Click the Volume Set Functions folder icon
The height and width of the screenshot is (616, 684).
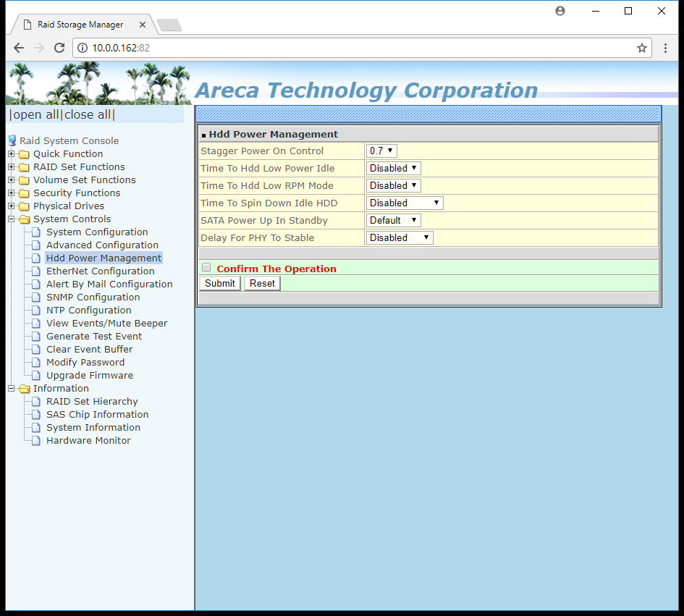[25, 180]
